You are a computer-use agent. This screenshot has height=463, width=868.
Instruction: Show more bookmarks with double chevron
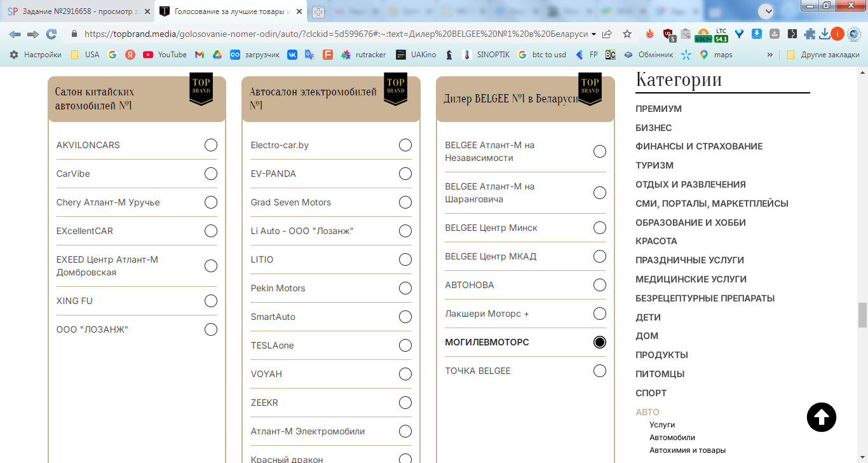pos(770,55)
